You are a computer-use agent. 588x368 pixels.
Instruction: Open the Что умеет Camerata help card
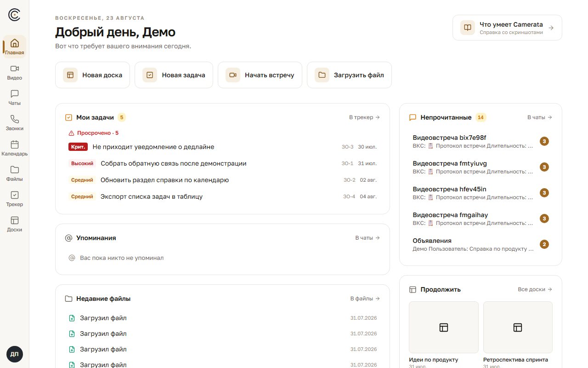507,28
